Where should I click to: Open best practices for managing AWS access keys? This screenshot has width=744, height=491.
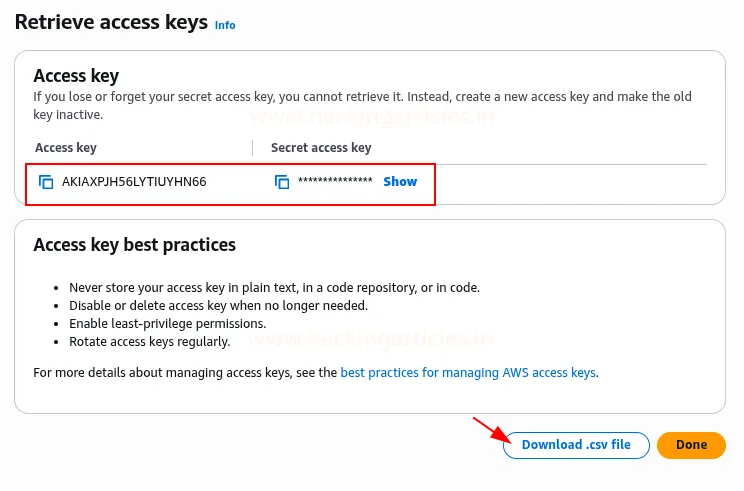coord(468,373)
